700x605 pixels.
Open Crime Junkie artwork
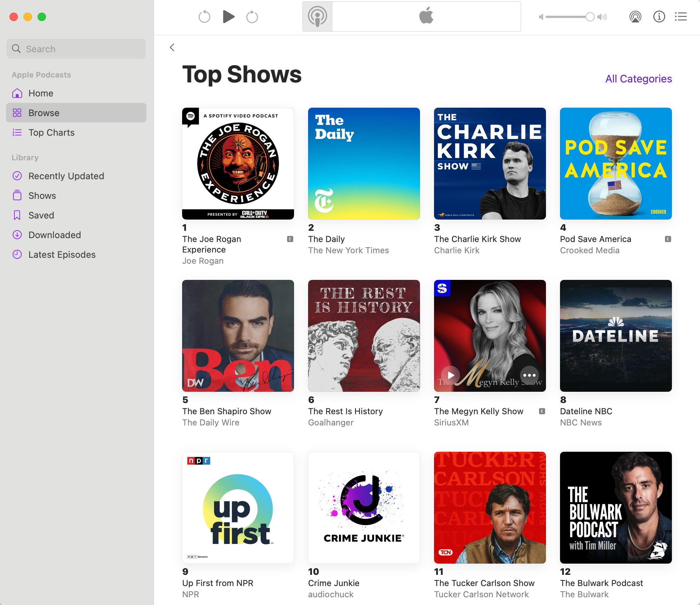[x=364, y=507]
